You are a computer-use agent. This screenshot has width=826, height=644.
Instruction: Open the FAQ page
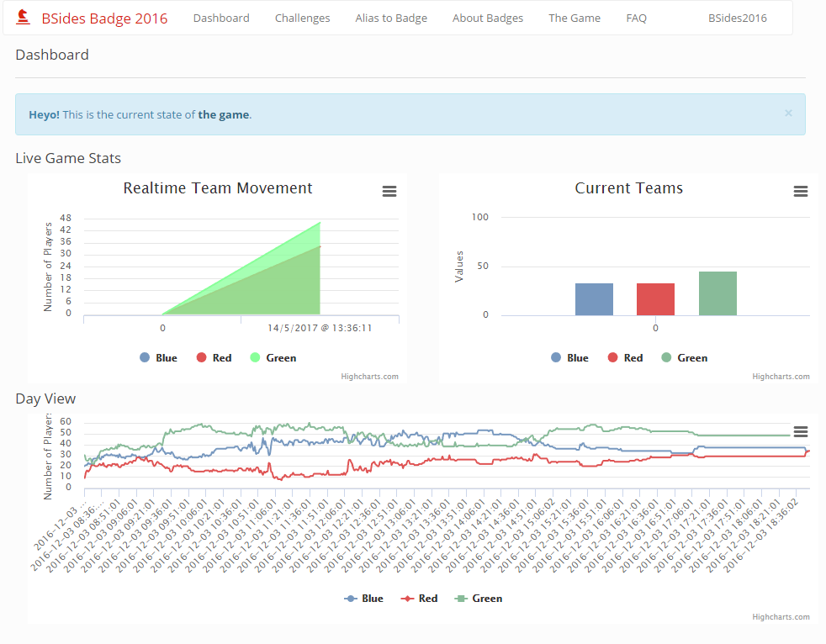[636, 18]
